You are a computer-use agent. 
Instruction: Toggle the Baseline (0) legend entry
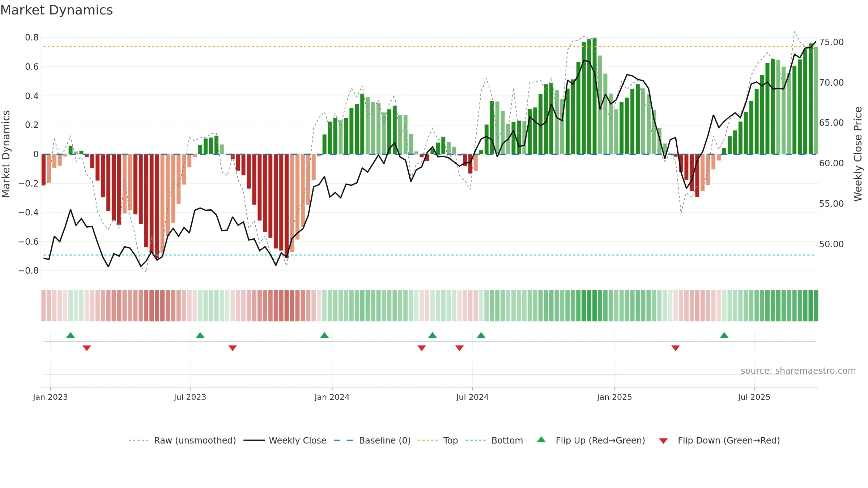[x=372, y=440]
